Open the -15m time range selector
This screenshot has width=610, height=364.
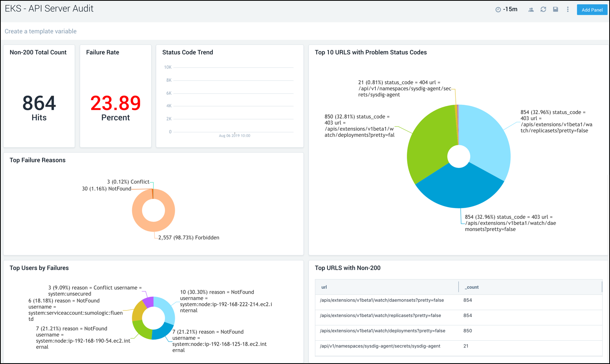[510, 10]
